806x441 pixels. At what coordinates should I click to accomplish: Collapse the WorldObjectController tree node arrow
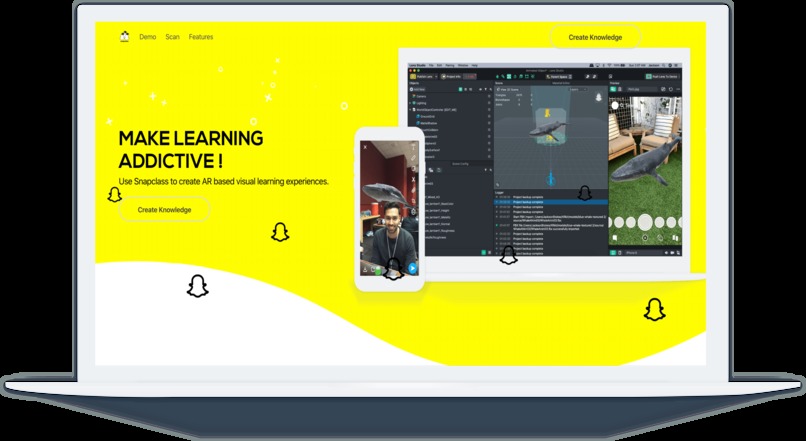pyautogui.click(x=410, y=109)
